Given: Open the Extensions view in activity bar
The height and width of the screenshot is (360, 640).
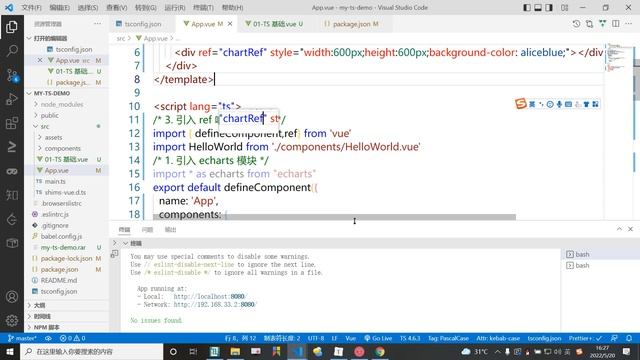Looking at the screenshot, I should [11, 123].
